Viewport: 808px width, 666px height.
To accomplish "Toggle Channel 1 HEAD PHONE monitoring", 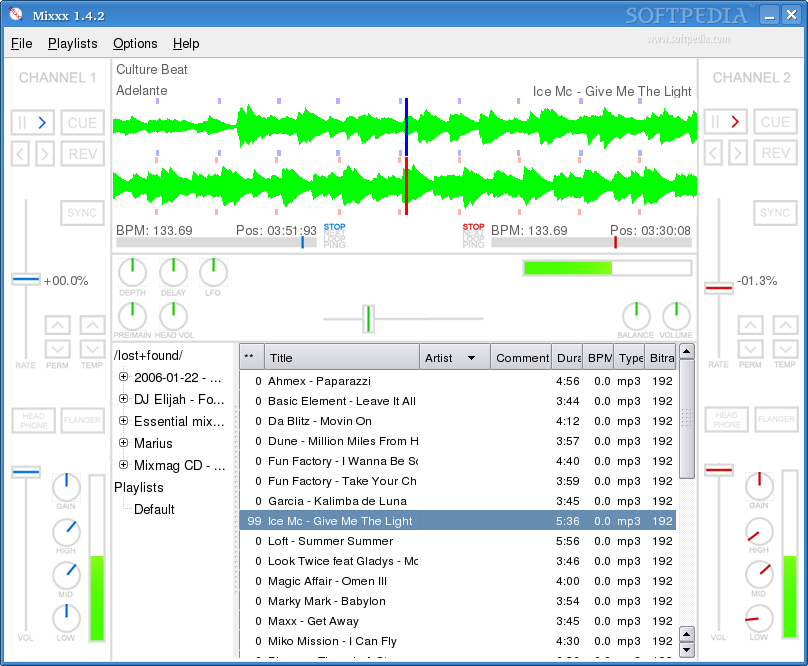I will [x=33, y=421].
